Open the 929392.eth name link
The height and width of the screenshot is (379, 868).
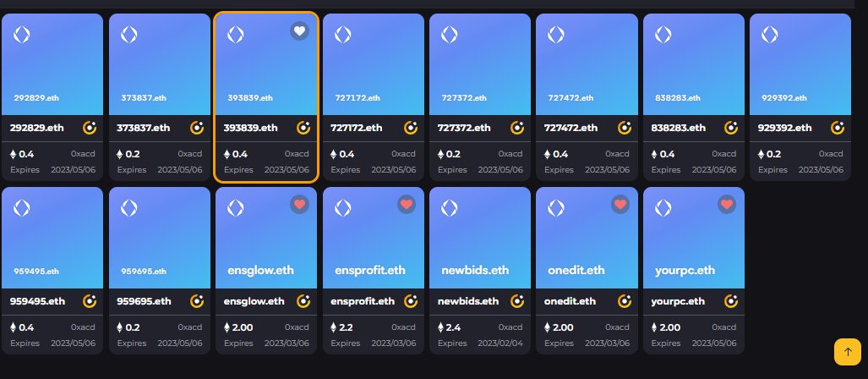click(784, 128)
